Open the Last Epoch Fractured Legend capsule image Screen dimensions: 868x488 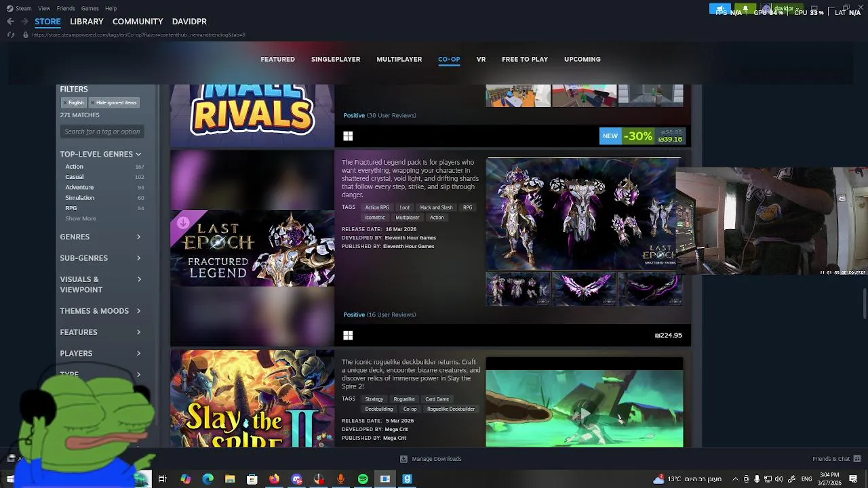coord(252,248)
